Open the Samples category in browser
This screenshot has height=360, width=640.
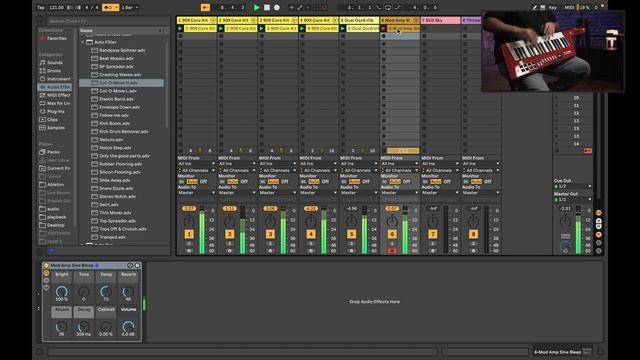(56, 128)
